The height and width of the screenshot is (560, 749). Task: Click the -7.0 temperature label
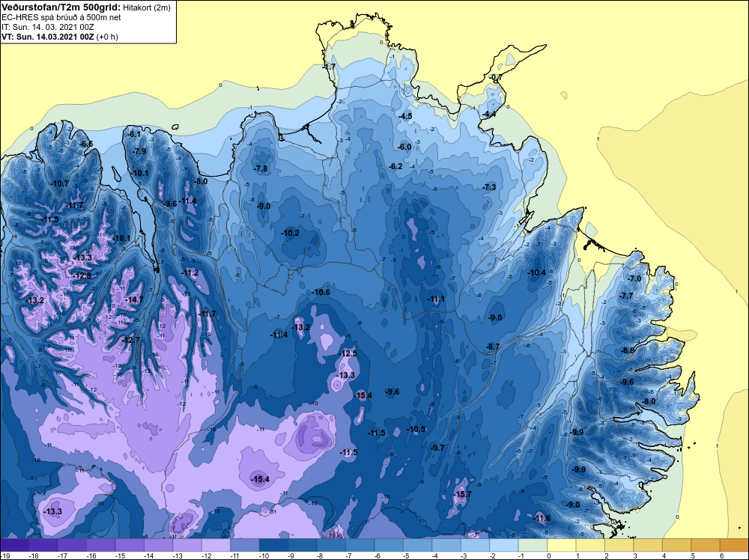tap(635, 279)
